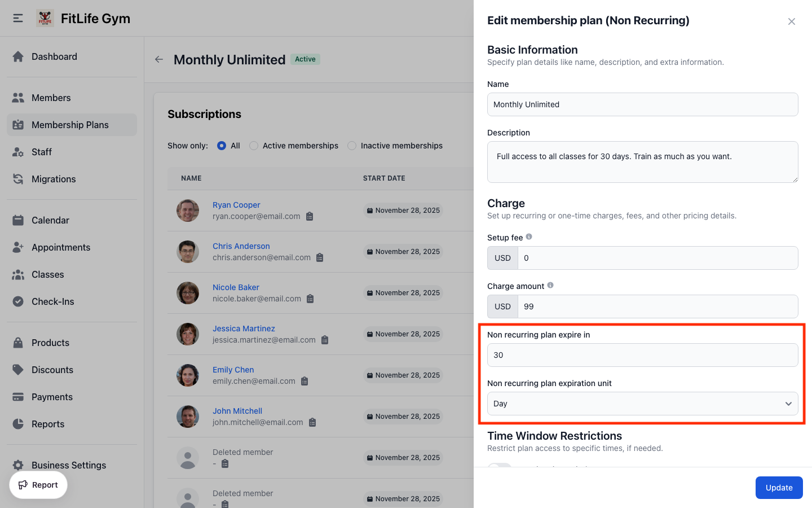This screenshot has height=508, width=812.
Task: Open the expiration unit dropdown showing Day
Action: click(x=642, y=404)
